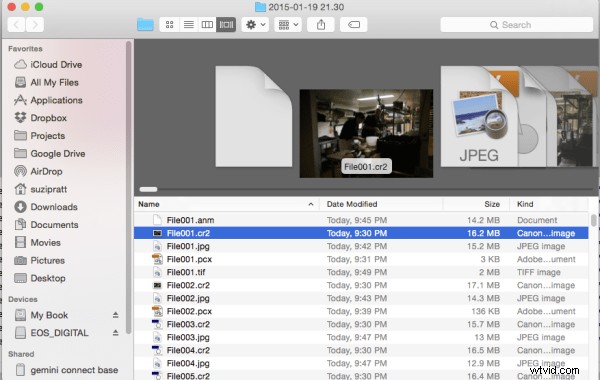Open gemini connect base shared item
This screenshot has width=600, height=380.
tap(67, 370)
